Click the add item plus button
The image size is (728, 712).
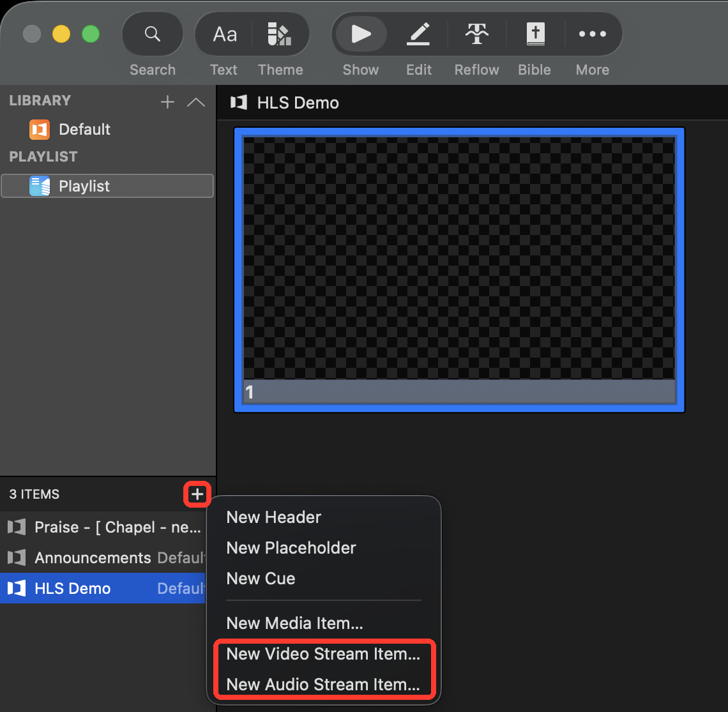[x=197, y=494]
